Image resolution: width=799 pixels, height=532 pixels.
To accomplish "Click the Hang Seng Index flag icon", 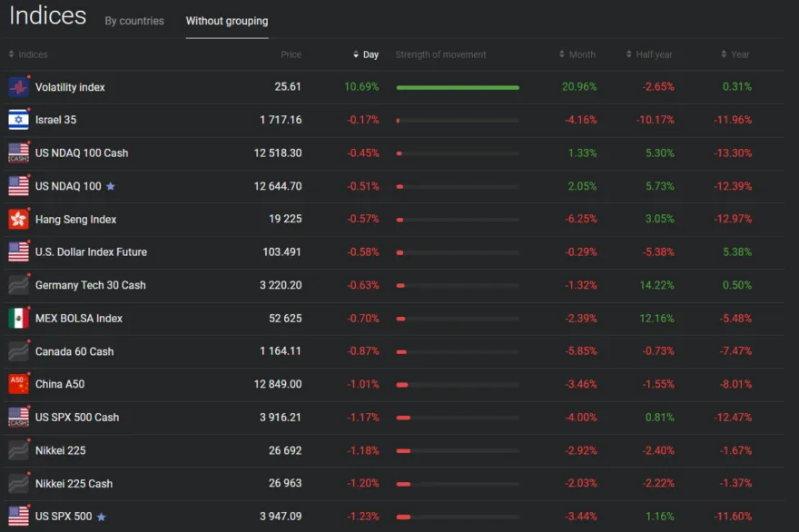I will tap(18, 219).
